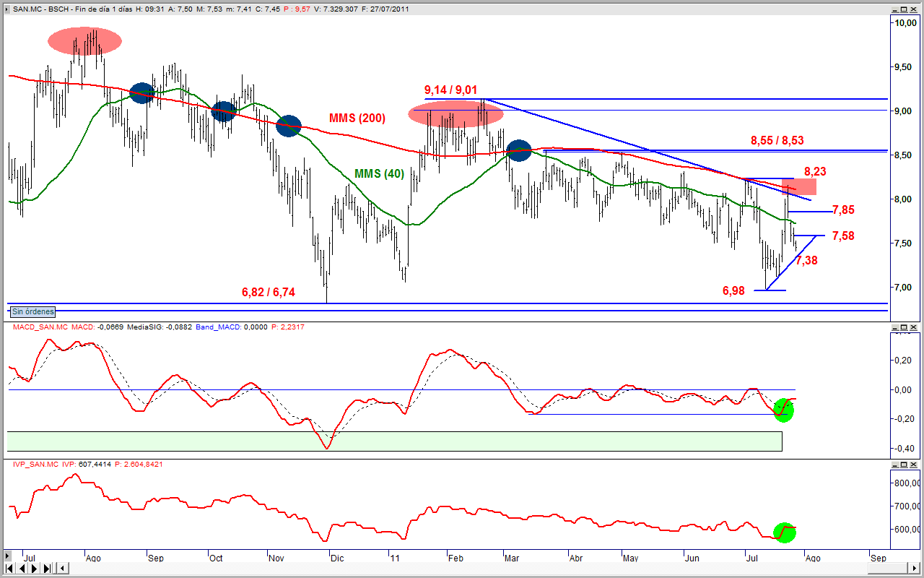
Task: Click the Sin órdenes label
Action: 32,311
